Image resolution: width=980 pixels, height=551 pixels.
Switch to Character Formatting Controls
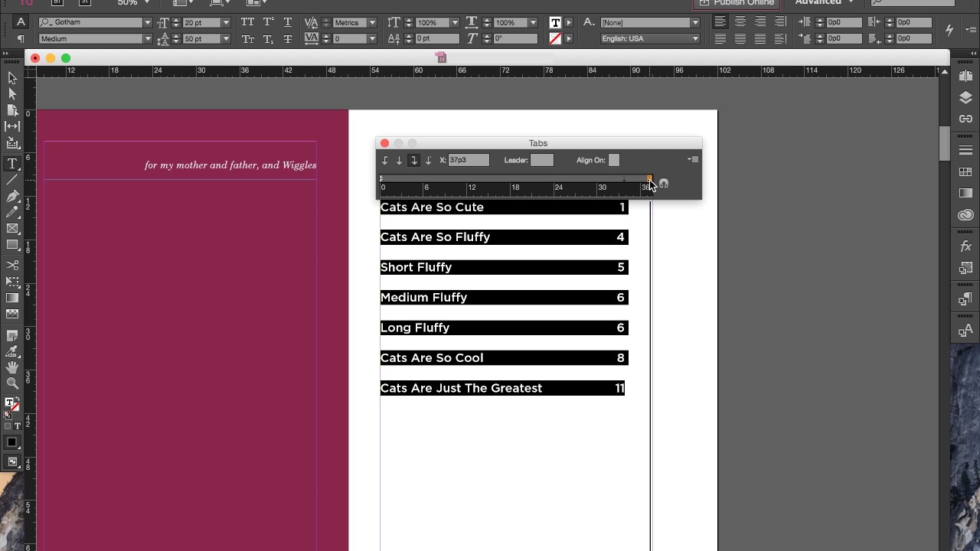coord(21,22)
